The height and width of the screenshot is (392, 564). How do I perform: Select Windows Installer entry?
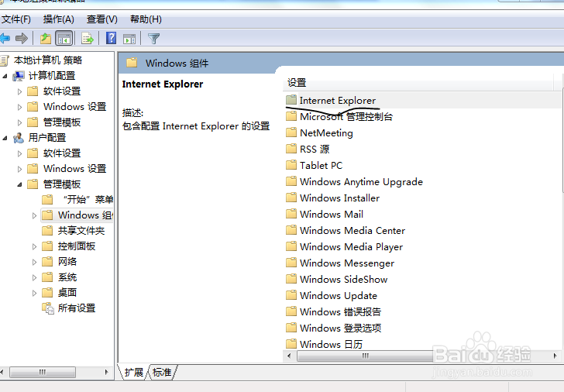pyautogui.click(x=340, y=198)
